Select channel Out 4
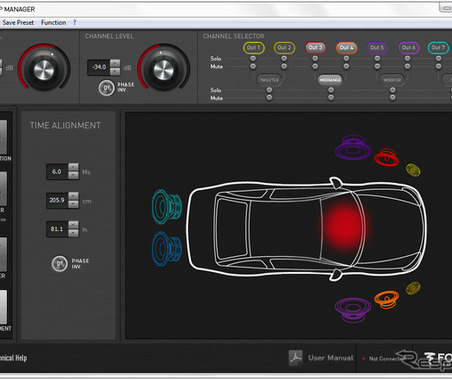 (x=346, y=48)
